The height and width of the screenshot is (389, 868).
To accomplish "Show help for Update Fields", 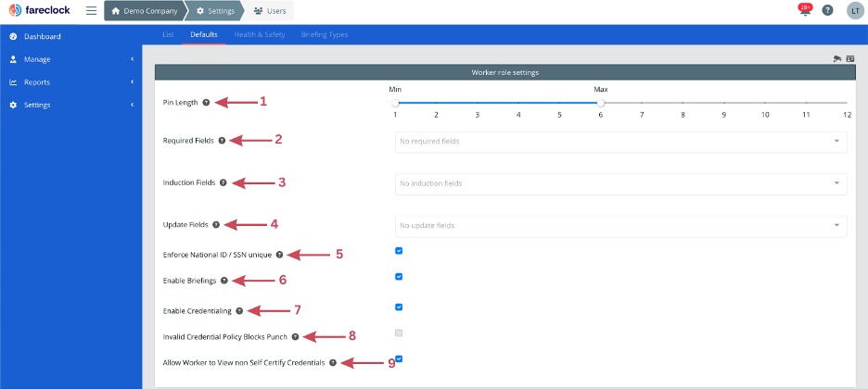I will tap(216, 225).
